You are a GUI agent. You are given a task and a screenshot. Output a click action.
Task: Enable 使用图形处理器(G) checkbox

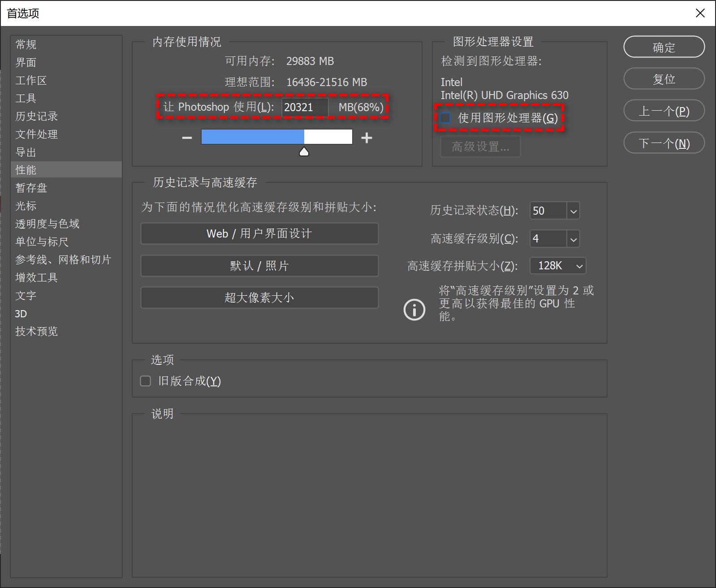click(445, 118)
